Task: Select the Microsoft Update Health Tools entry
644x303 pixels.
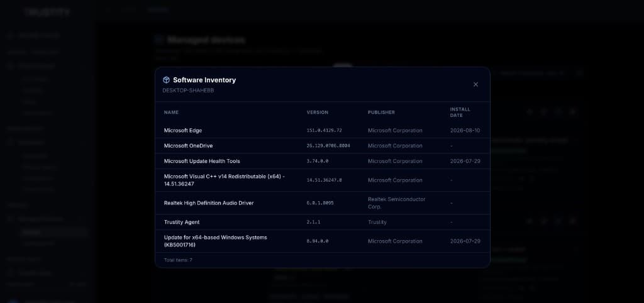Action: click(202, 161)
